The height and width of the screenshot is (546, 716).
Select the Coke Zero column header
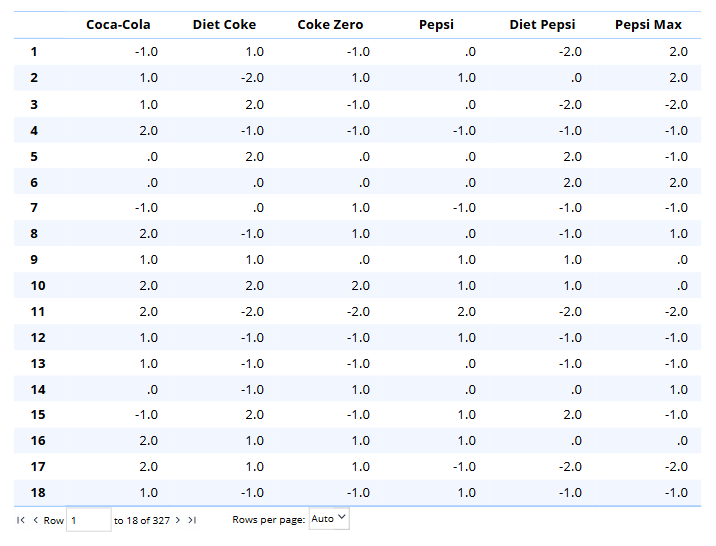330,25
